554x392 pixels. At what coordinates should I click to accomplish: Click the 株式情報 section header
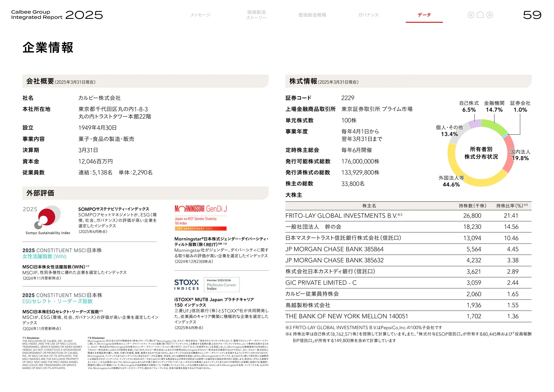(408, 81)
